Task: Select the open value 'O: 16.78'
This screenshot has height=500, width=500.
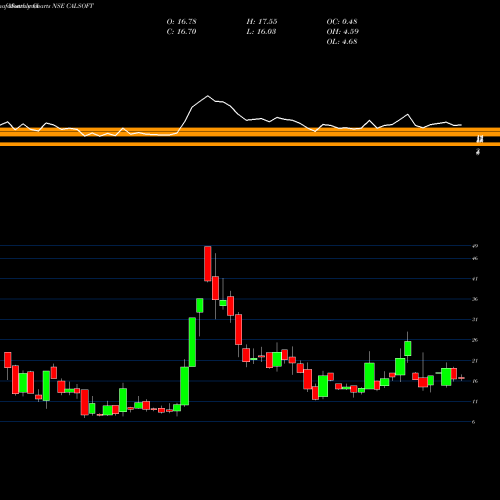Action: coord(182,21)
